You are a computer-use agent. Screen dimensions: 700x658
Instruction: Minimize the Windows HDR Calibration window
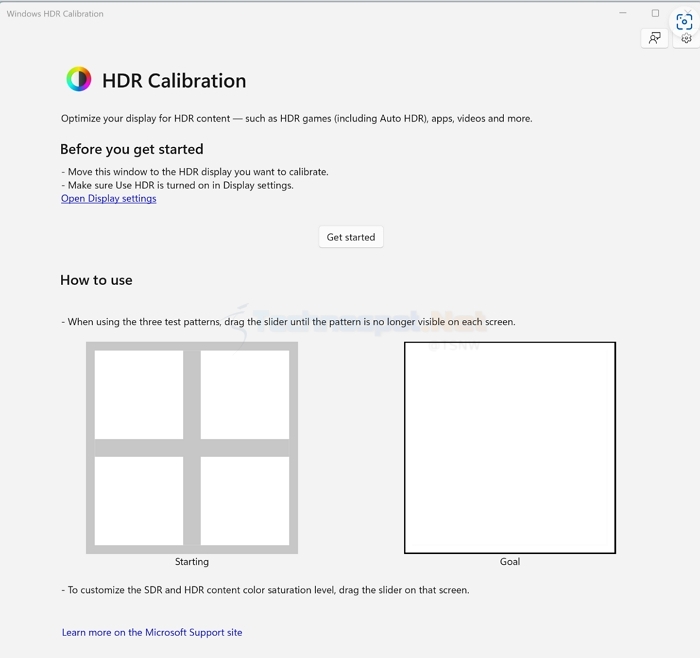pyautogui.click(x=623, y=13)
